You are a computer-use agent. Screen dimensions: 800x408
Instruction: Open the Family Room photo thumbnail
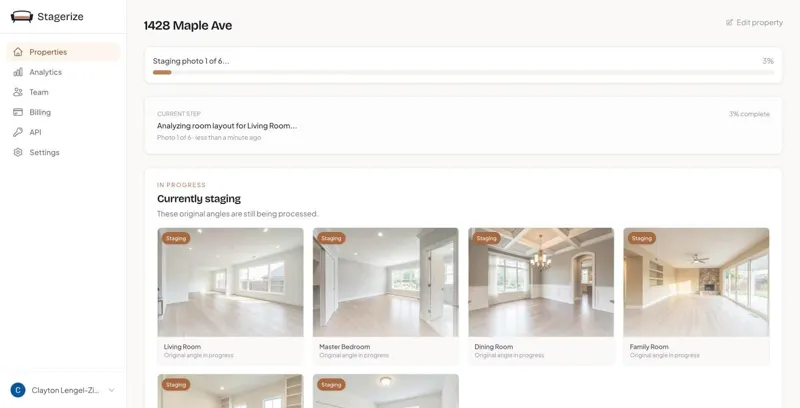pos(696,282)
